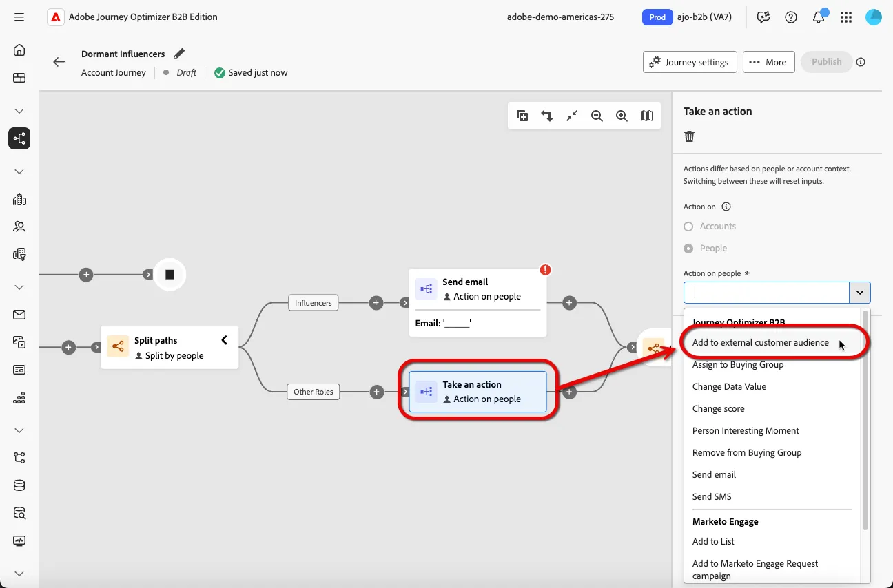
Task: Select the Take an action node
Action: coord(478,392)
